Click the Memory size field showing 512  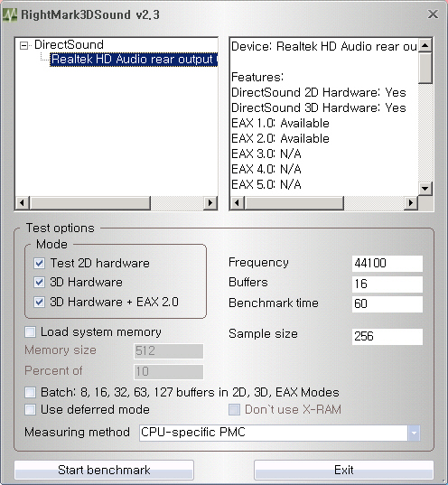(x=169, y=351)
